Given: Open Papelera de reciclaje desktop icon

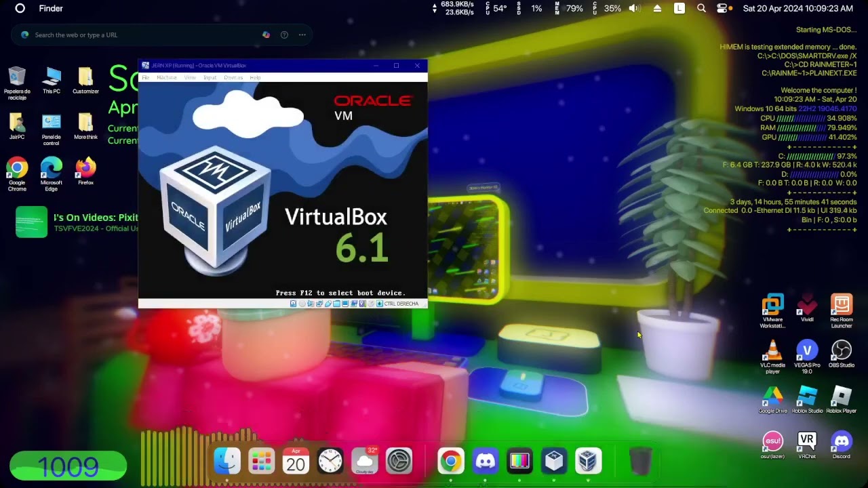Looking at the screenshot, I should (17, 83).
